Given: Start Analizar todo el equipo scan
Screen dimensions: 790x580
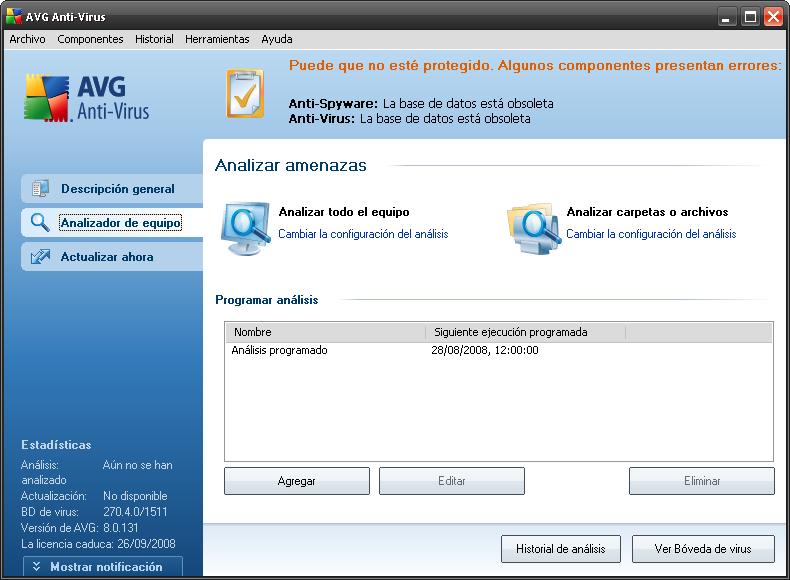Looking at the screenshot, I should pyautogui.click(x=344, y=212).
